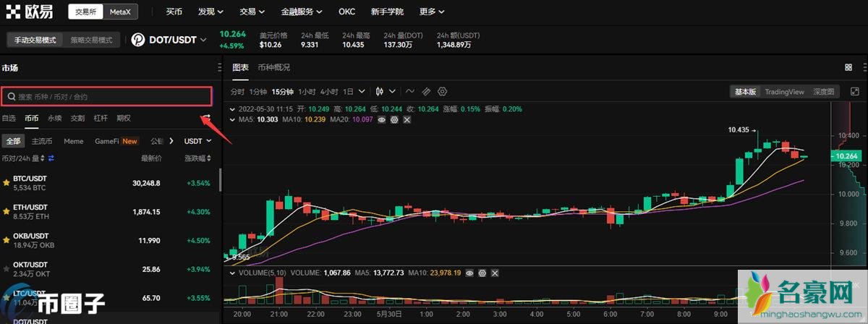Switch to the 图表 tab
868x324 pixels.
[x=240, y=67]
